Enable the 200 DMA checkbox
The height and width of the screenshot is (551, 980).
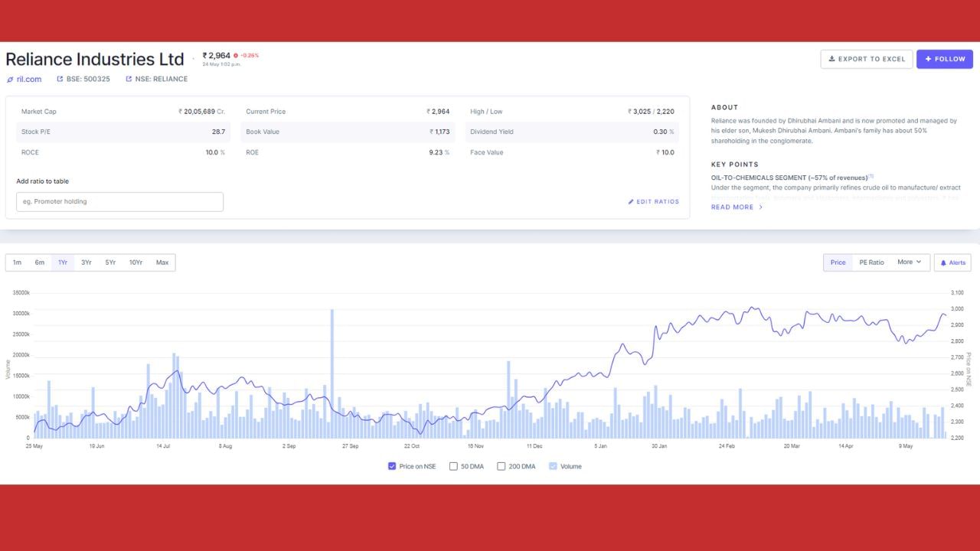501,466
